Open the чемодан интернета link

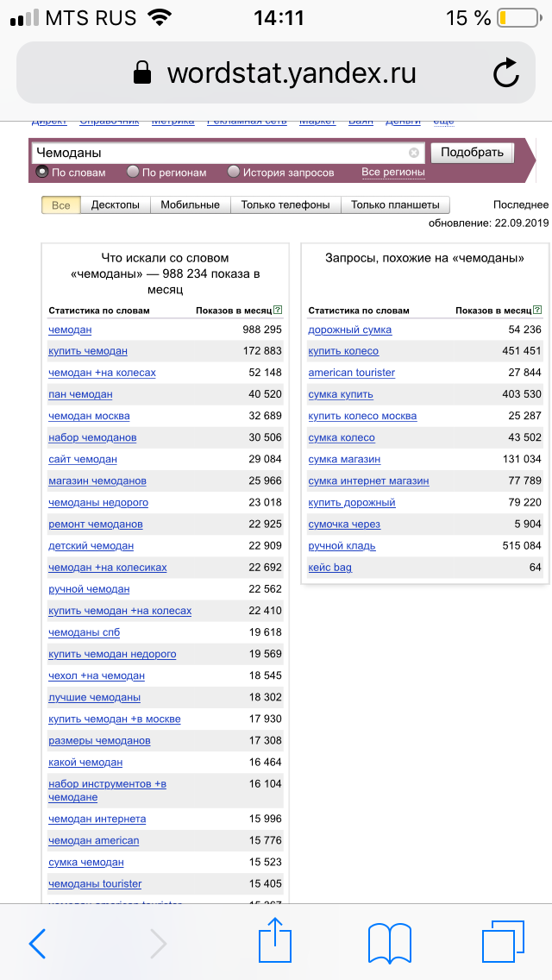click(x=97, y=819)
